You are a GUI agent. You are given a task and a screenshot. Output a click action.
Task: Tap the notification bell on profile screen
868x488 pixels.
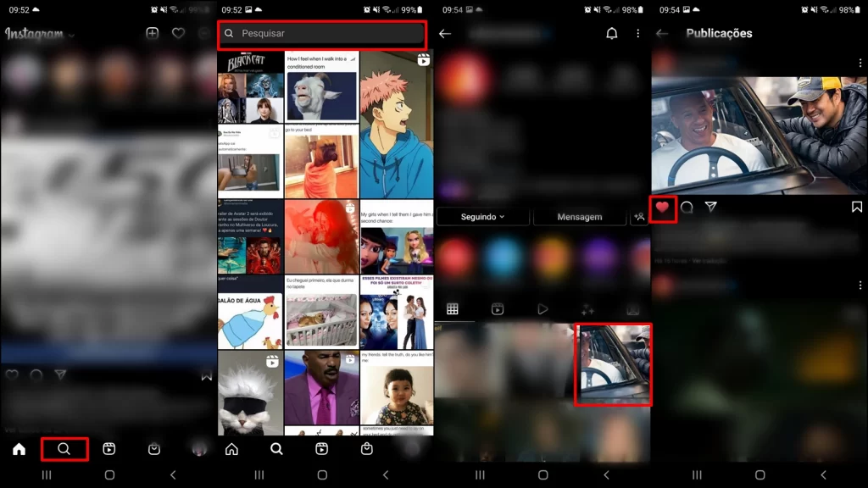612,34
